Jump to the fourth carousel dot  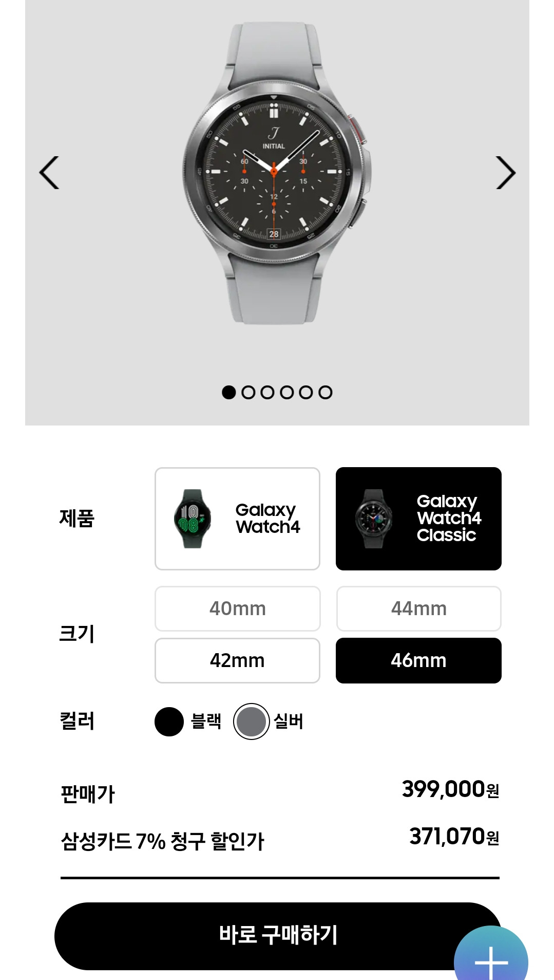point(287,392)
